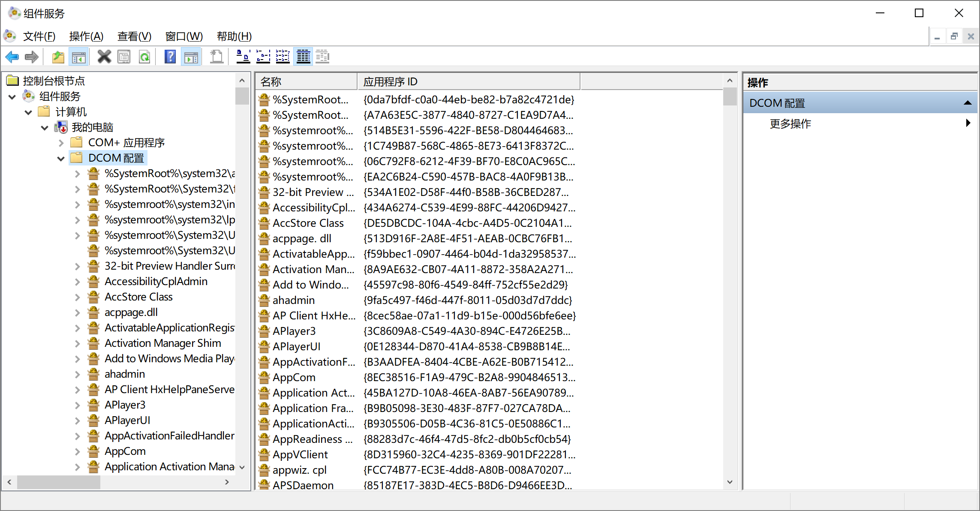Click the Delete X toolbar icon
The image size is (980, 511).
(104, 57)
